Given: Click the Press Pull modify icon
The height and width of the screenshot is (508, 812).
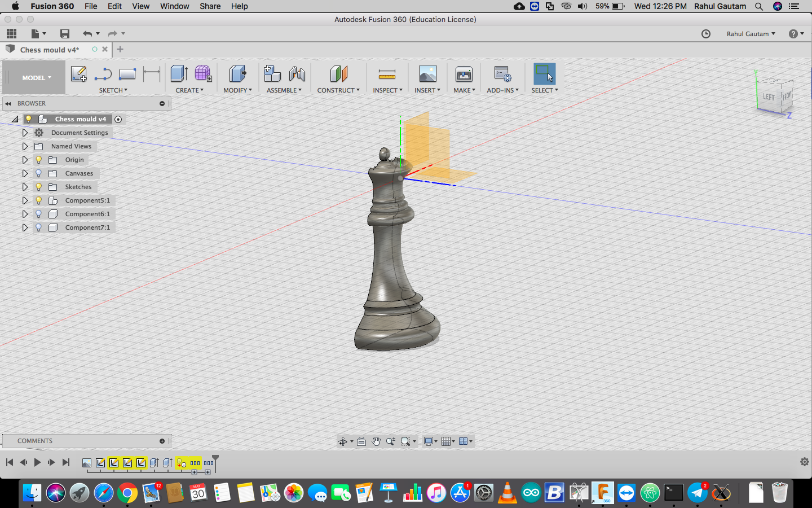Looking at the screenshot, I should (x=237, y=74).
